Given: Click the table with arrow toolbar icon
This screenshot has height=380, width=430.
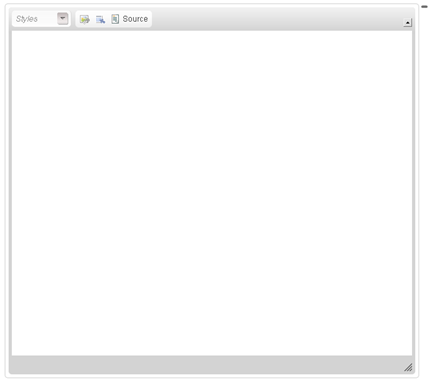Looking at the screenshot, I should 100,19.
